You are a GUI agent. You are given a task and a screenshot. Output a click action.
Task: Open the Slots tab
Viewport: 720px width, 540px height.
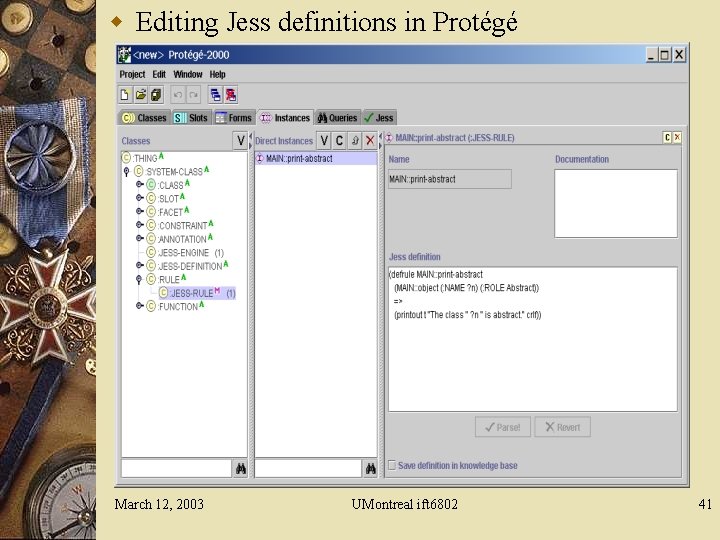[x=191, y=118]
